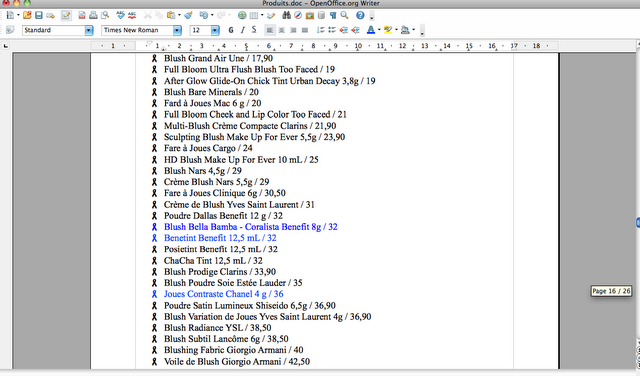This screenshot has height=376, width=640.
Task: Decrease paragraph indent
Action: point(344,30)
